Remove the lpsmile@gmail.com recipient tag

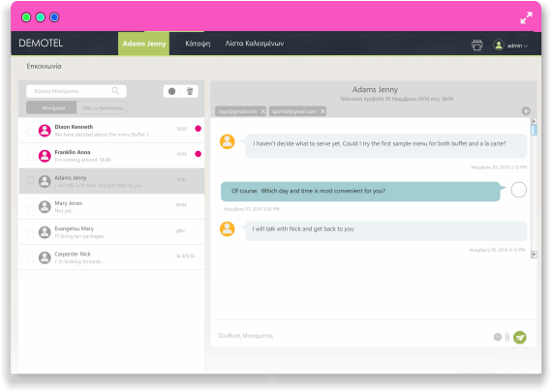[x=322, y=111]
